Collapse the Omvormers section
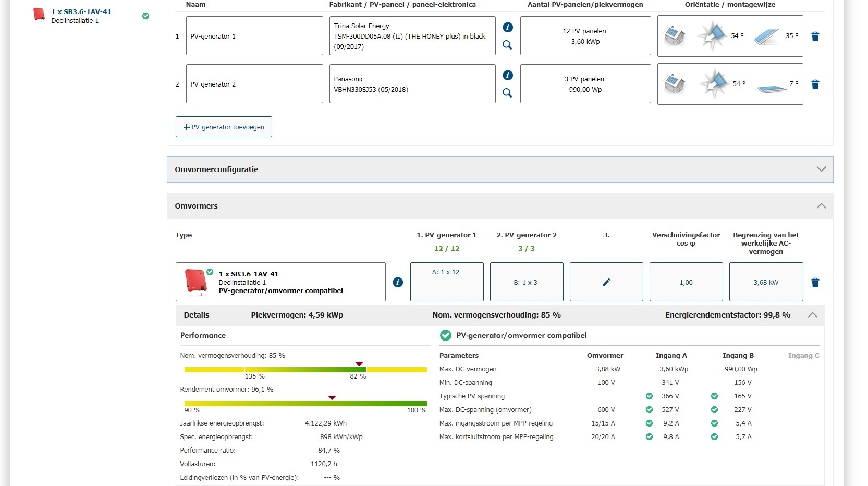 tap(821, 206)
